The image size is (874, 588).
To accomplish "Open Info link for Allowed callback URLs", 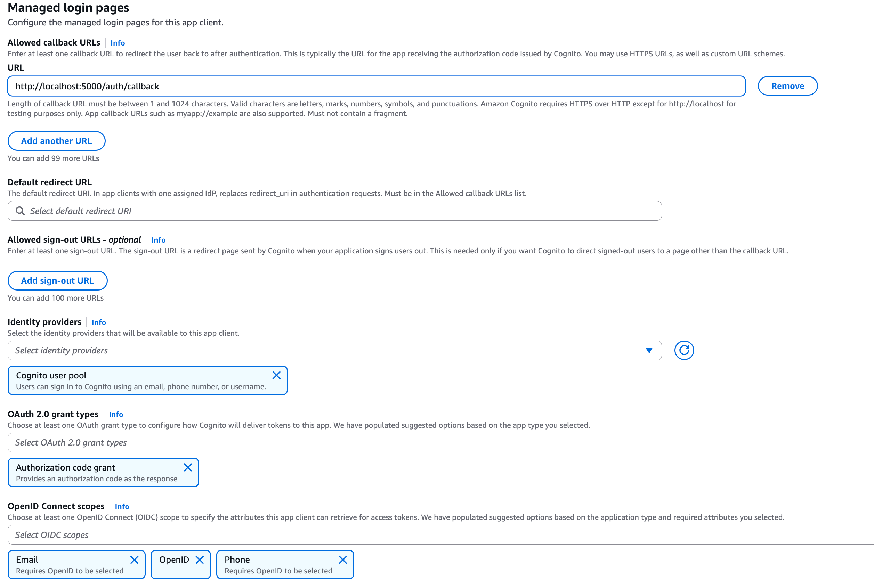I will [118, 43].
